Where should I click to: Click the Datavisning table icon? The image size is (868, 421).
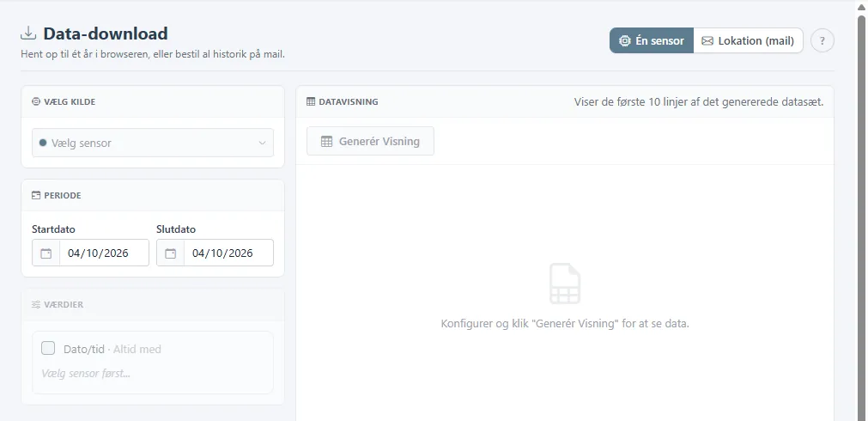point(311,102)
